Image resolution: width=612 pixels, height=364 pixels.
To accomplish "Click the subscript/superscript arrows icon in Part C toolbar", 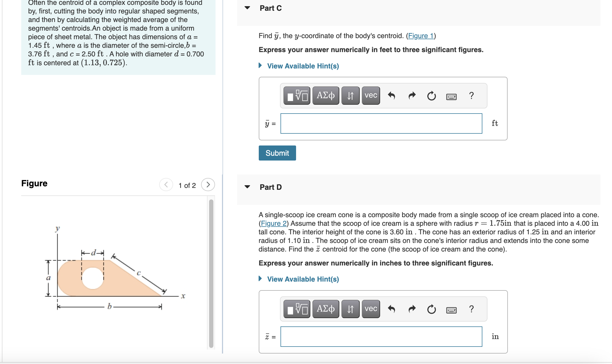I will tap(350, 96).
